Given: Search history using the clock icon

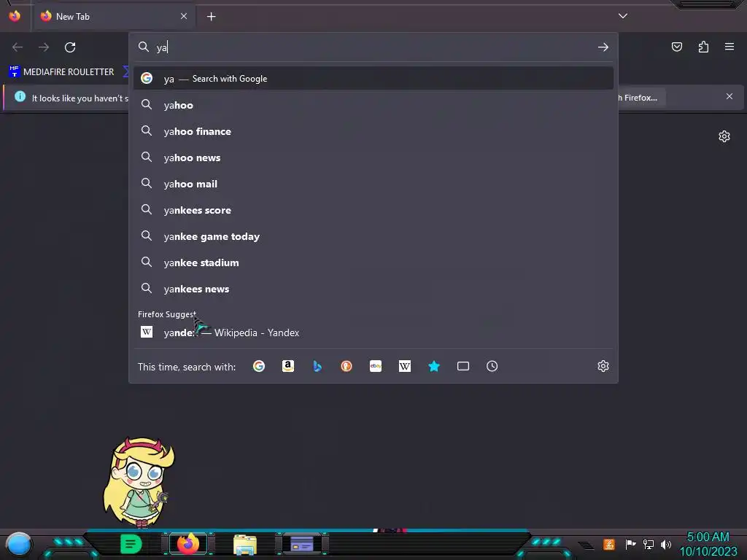Looking at the screenshot, I should 492,366.
